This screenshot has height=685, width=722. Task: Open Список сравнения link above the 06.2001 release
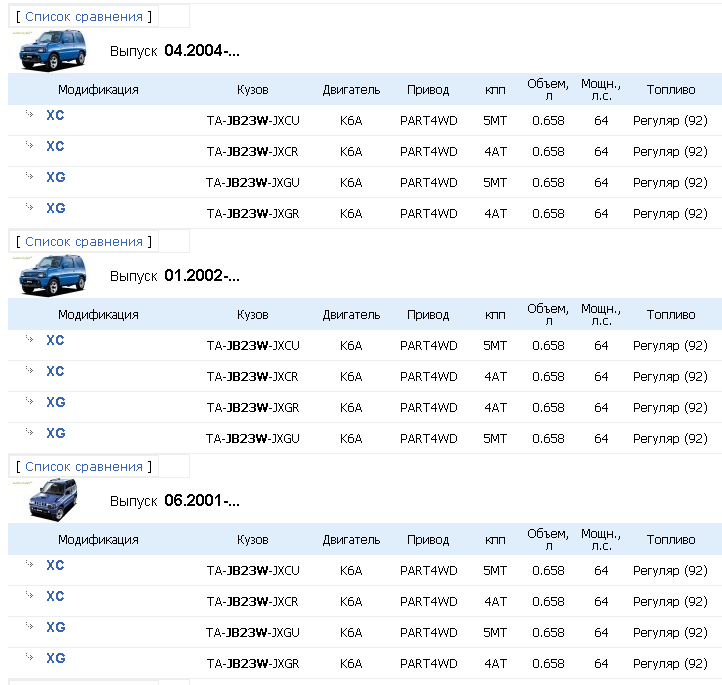point(84,467)
